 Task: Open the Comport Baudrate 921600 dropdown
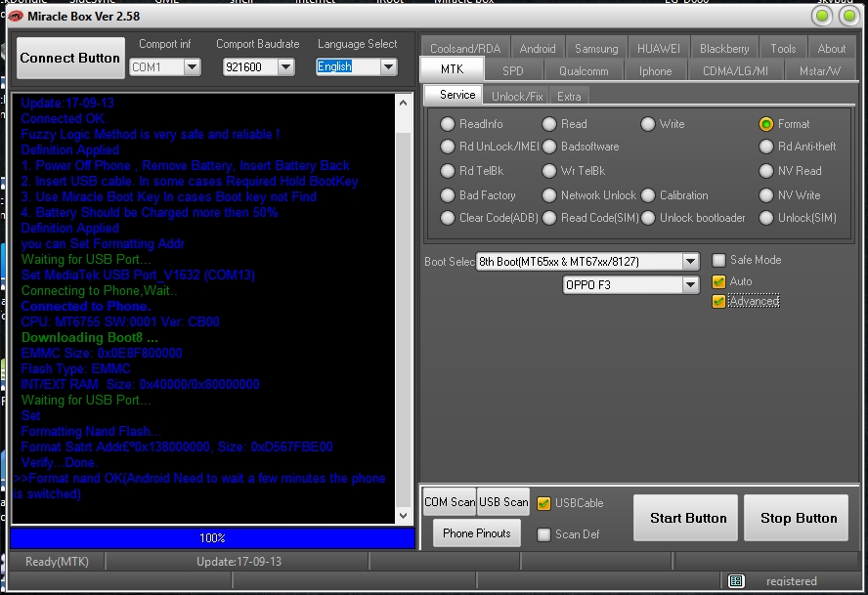click(x=285, y=67)
